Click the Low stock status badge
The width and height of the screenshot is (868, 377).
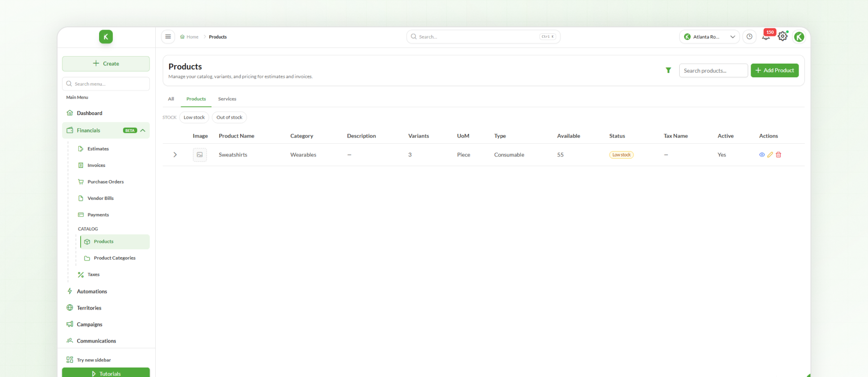click(621, 155)
